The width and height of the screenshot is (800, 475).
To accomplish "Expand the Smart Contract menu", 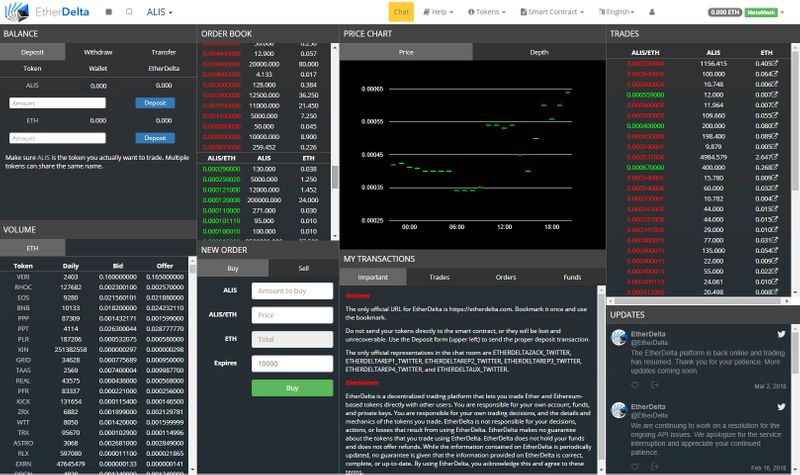I will tap(552, 12).
